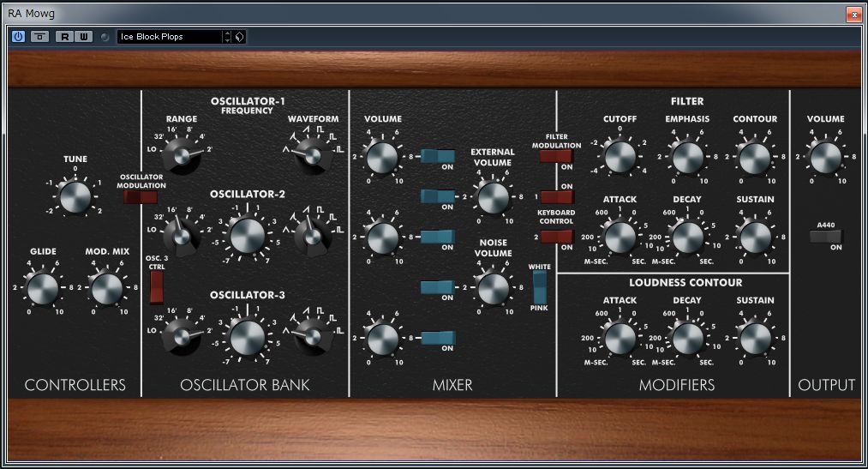This screenshot has height=469, width=868.
Task: Click Mixer oscillator-2 volume knob
Action: (x=382, y=237)
